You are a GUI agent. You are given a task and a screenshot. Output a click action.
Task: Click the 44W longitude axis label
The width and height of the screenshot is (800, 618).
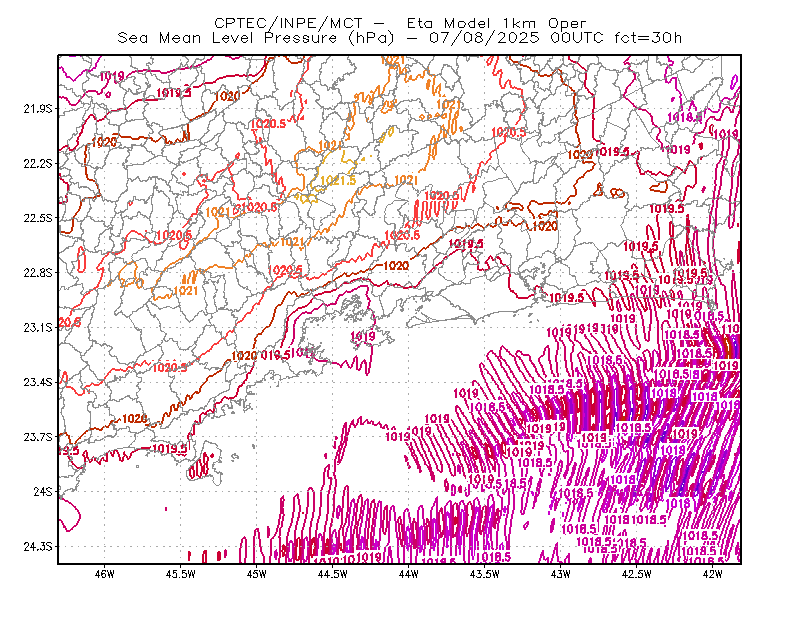pyautogui.click(x=409, y=574)
